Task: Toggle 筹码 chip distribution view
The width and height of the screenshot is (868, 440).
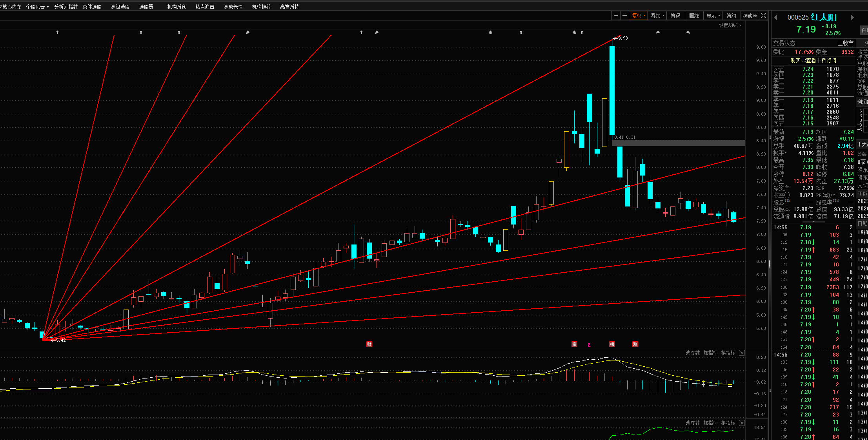Action: coord(675,16)
